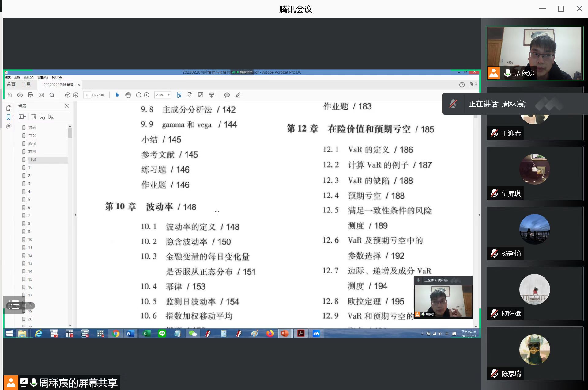The image size is (588, 390).
Task: Expand the bookmark options dropdown menu
Action: (22, 117)
